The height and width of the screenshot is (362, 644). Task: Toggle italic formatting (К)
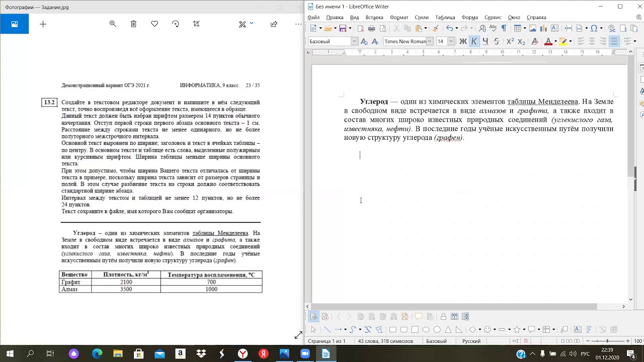pos(474,41)
